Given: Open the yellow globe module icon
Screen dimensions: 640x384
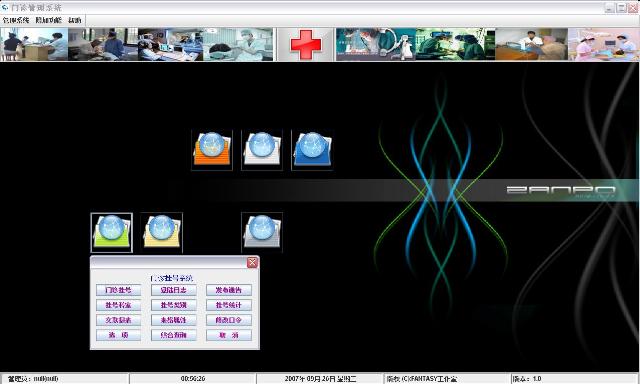Looking at the screenshot, I should [x=162, y=233].
